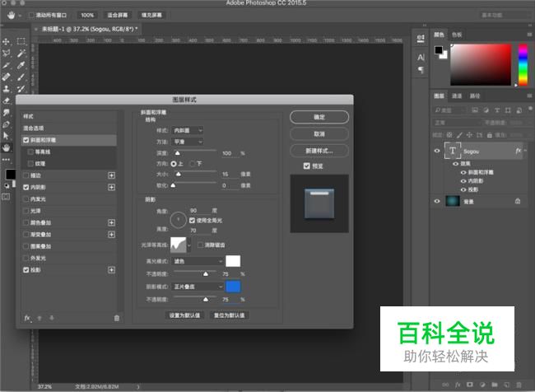Click the 100% zoom button in options bar
The height and width of the screenshot is (392, 535).
point(87,16)
